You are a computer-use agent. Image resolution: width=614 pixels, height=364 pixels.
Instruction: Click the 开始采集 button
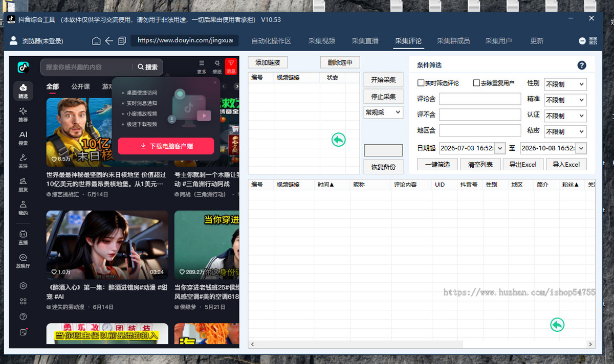pyautogui.click(x=383, y=80)
